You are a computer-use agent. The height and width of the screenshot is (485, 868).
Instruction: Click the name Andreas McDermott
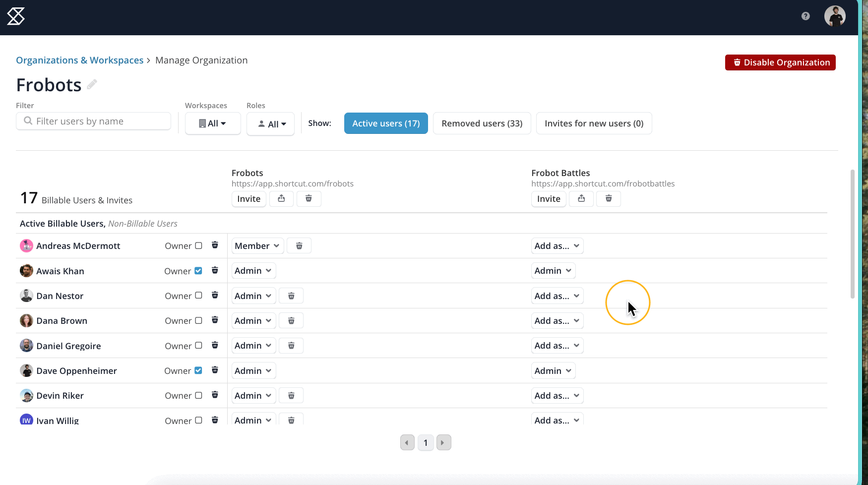78,246
